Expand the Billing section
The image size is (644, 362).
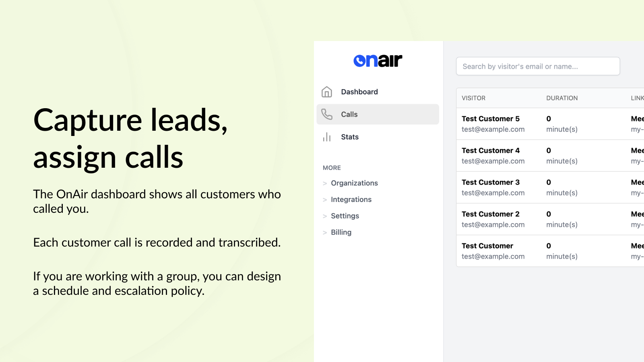341,232
